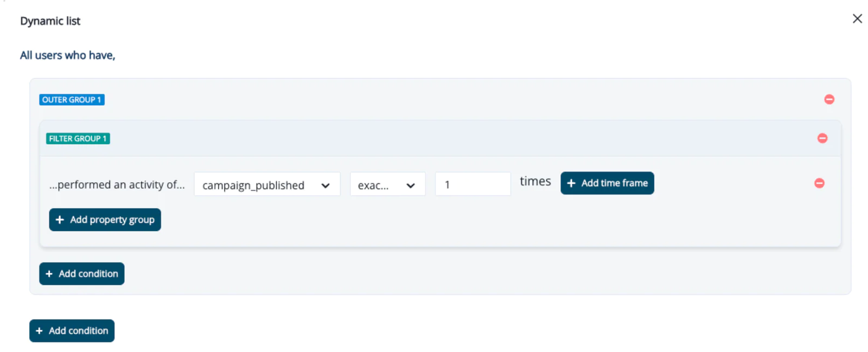Select the FILTER GROUP 1 label
Screen dimensions: 868x352
78,138
